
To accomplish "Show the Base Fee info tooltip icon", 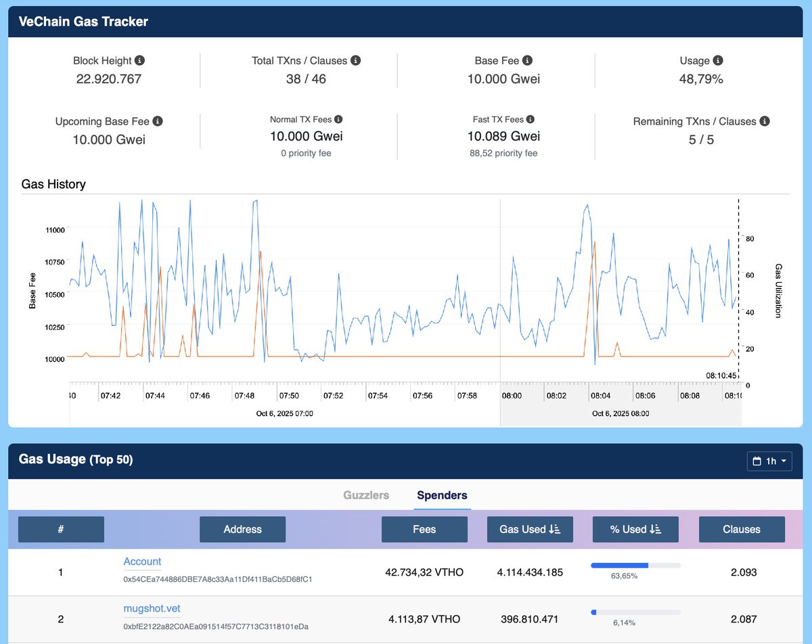I will [x=527, y=60].
